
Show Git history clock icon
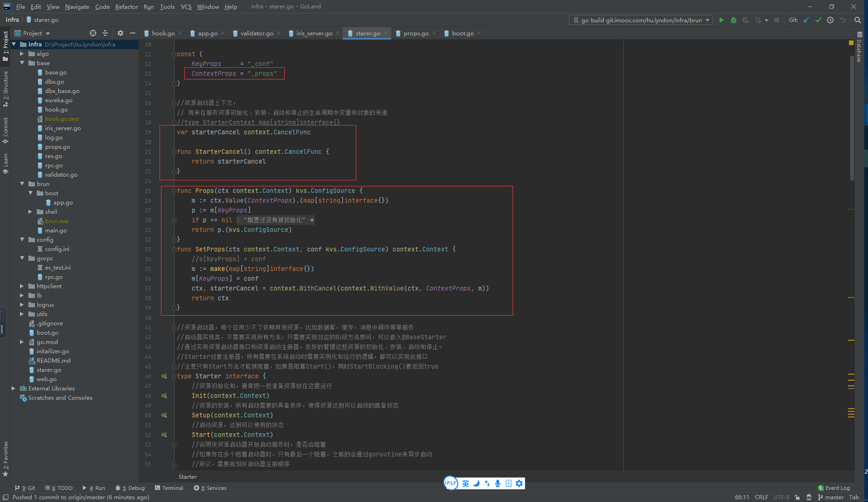830,20
